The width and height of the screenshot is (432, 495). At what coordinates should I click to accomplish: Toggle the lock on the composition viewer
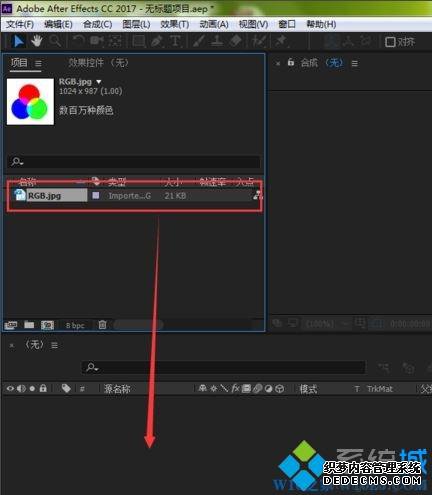tap(291, 62)
